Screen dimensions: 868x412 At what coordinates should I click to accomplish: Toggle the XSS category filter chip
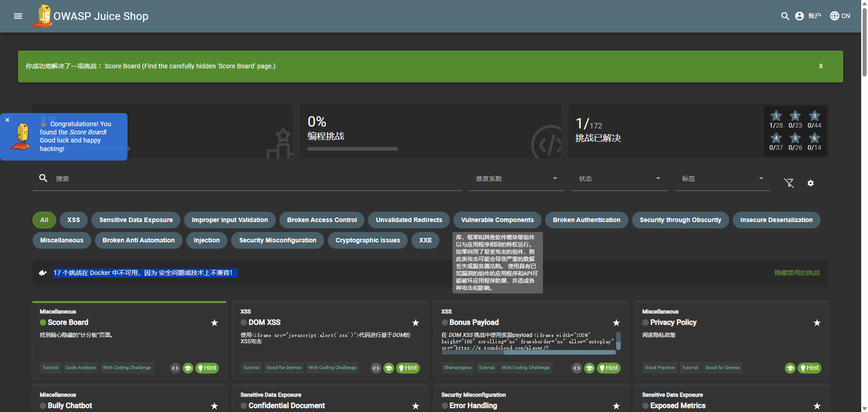(74, 220)
